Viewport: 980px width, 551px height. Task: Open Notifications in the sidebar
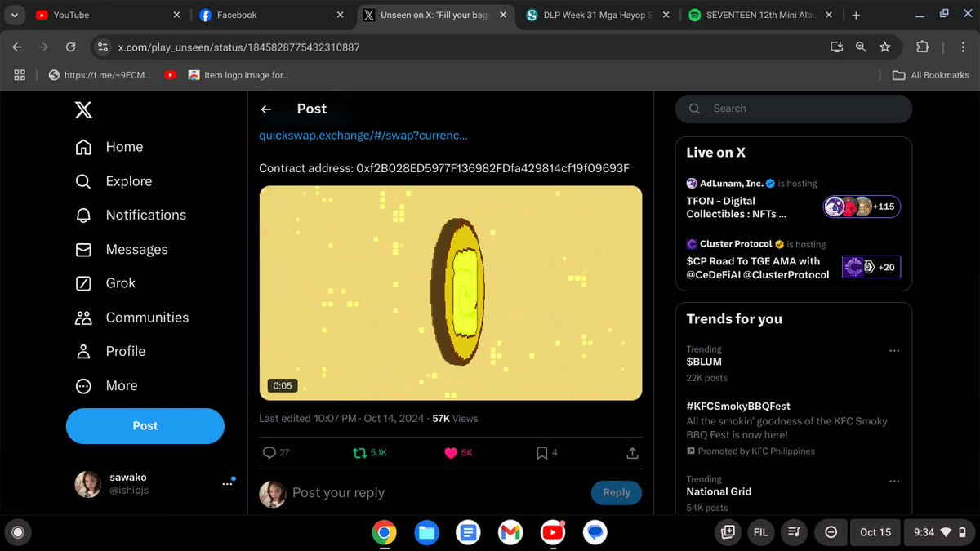(131, 215)
